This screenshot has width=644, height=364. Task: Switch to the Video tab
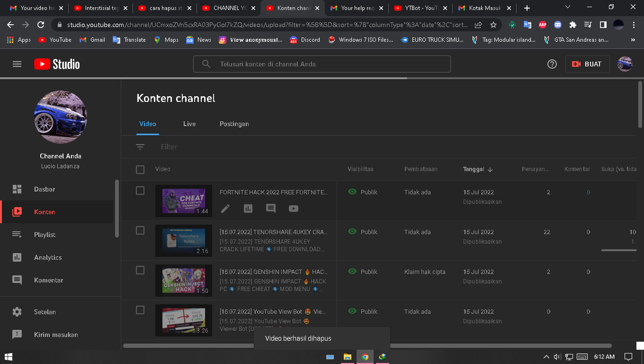147,124
